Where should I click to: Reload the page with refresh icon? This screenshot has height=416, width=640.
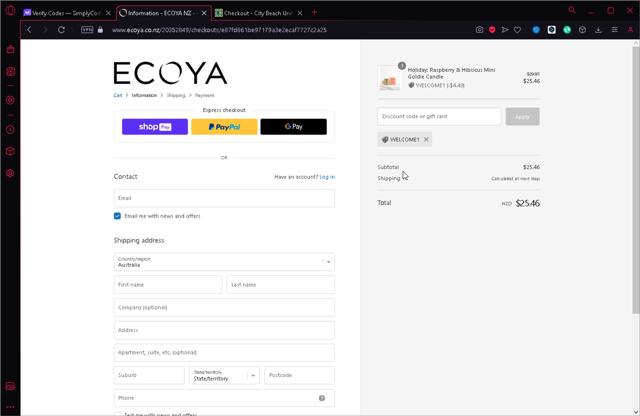[x=61, y=30]
